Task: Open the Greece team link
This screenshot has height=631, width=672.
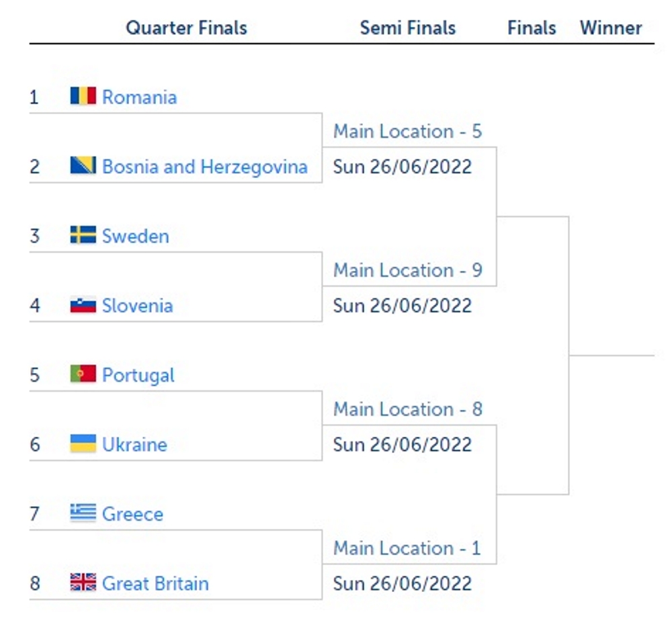Action: [132, 514]
